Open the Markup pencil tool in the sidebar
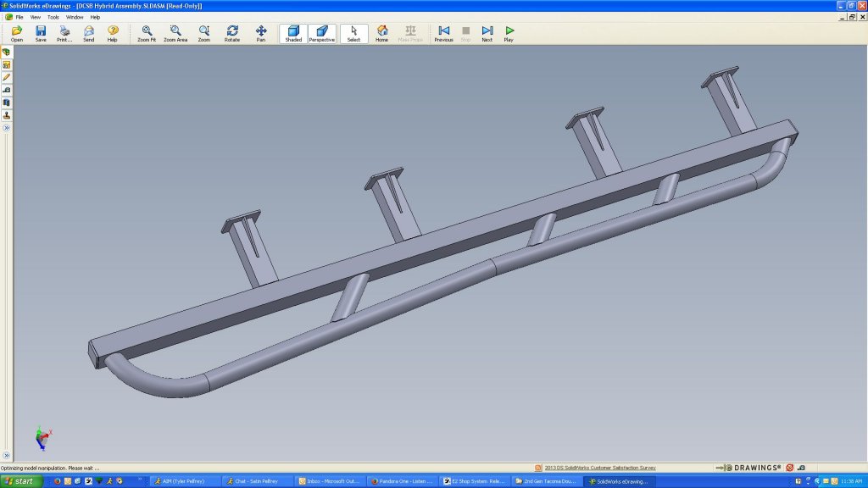 7,77
